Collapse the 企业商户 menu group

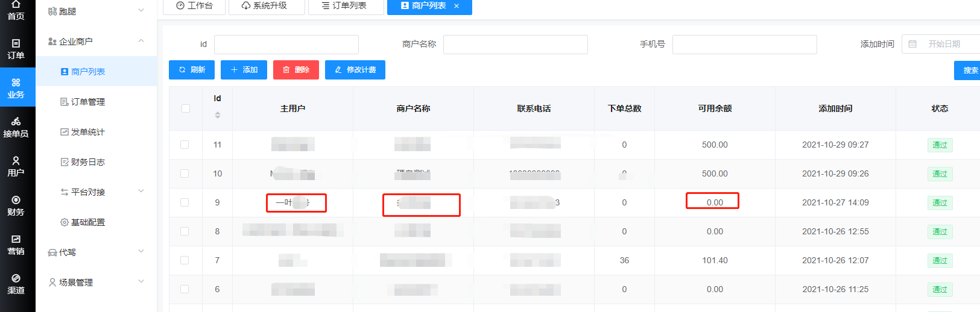click(96, 41)
